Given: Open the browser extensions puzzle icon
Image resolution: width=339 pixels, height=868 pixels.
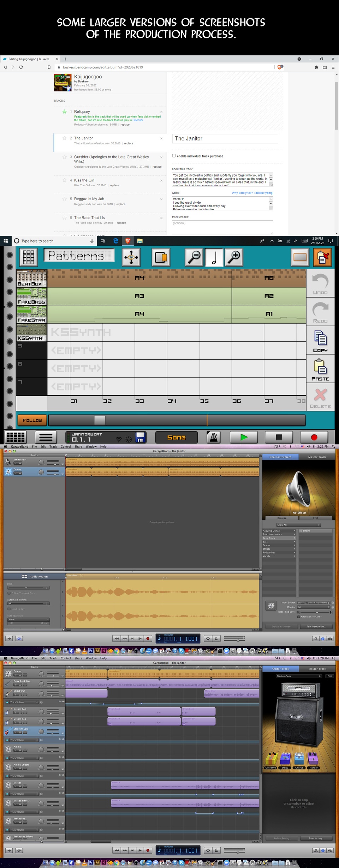Looking at the screenshot, I should [x=316, y=67].
